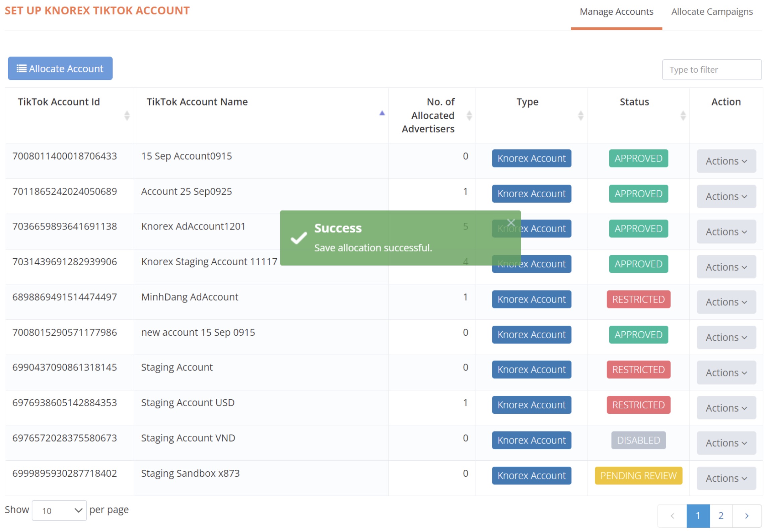This screenshot has width=769, height=532.
Task: Click the name MinhDang AdAccount
Action: 190,297
